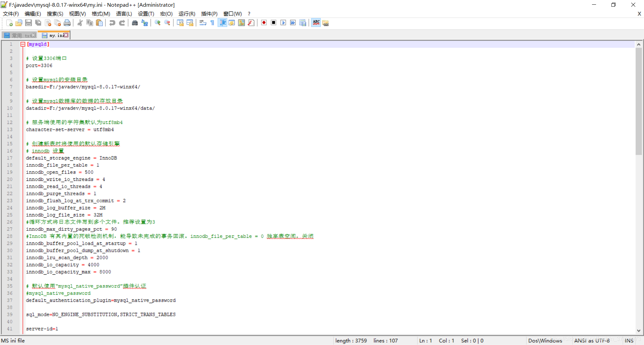Redo the action with the toolbar arrow
Viewport: 644px width, 345px height.
pyautogui.click(x=122, y=23)
